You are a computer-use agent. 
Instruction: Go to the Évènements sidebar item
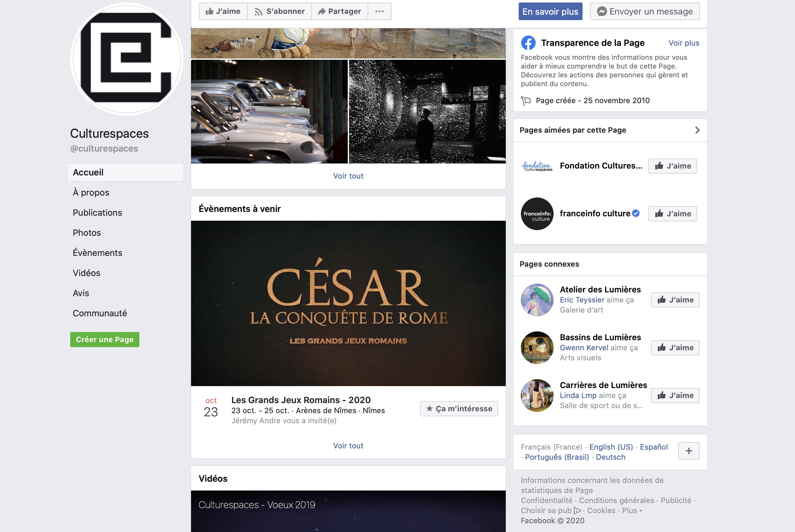tap(98, 253)
